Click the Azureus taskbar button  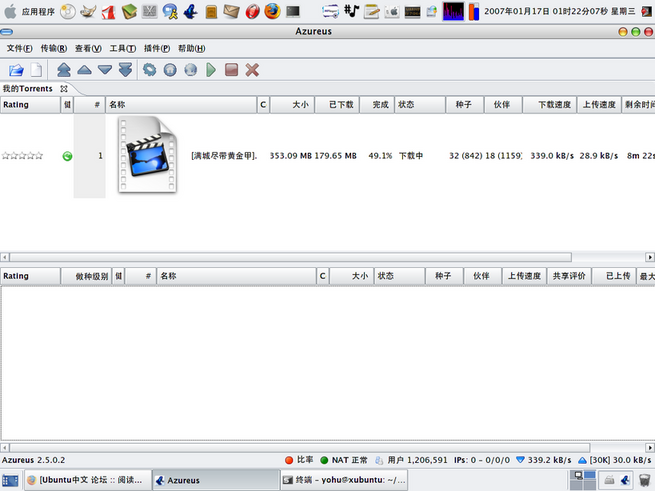pos(215,480)
